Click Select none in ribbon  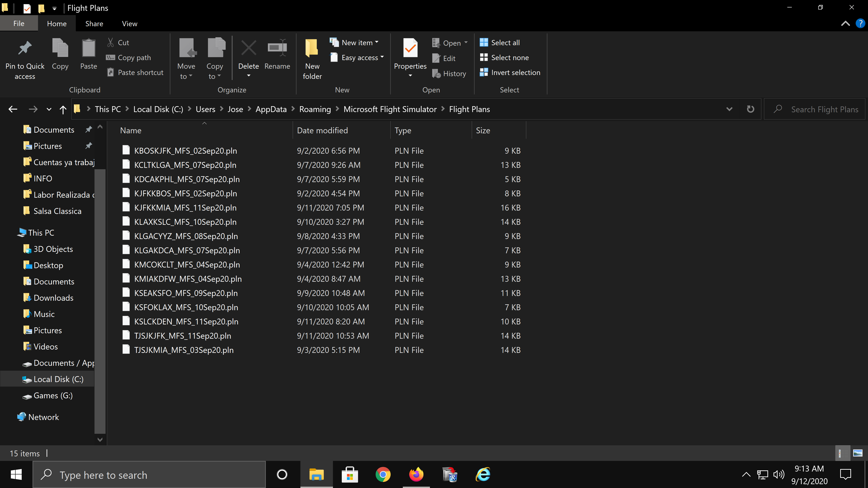tap(504, 58)
